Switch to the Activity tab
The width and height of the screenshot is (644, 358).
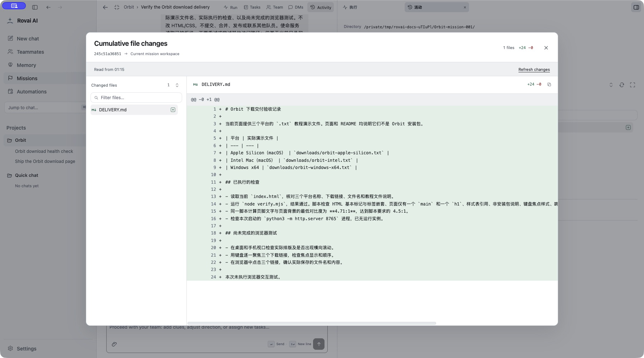tap(321, 7)
